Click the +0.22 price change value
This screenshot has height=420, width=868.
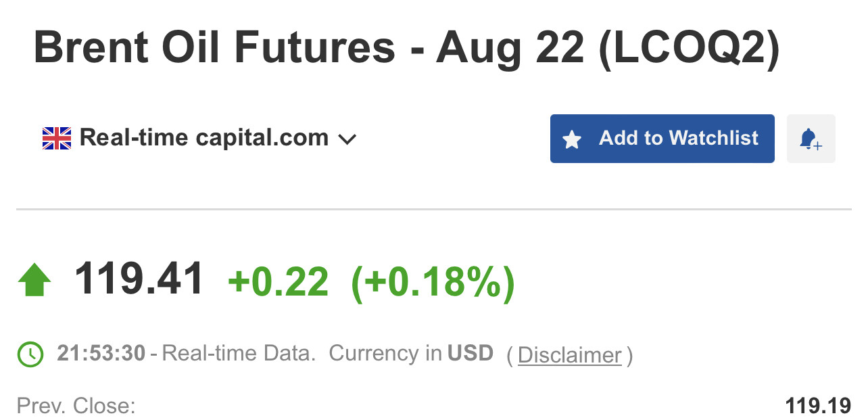tap(279, 281)
